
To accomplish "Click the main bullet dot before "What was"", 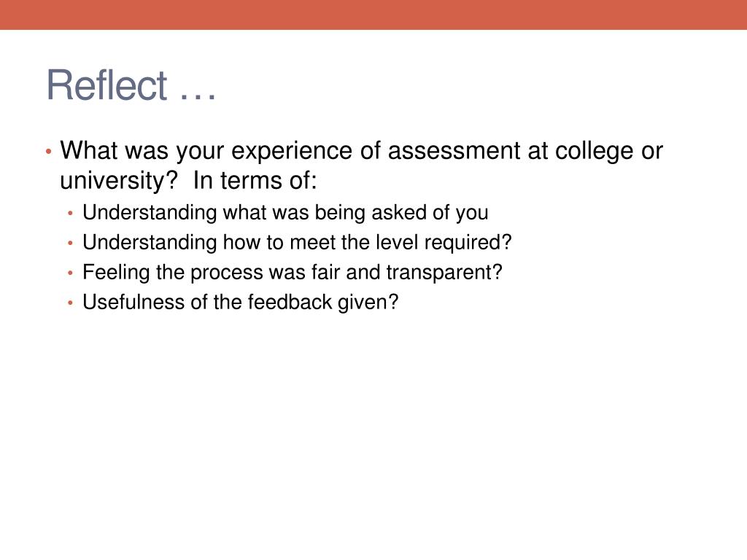I will click(x=49, y=152).
